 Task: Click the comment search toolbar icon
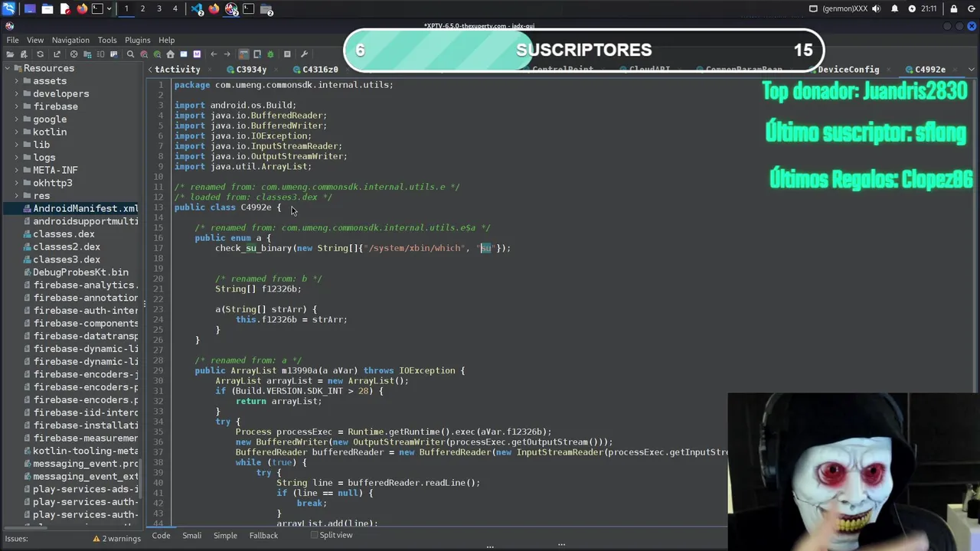click(x=158, y=54)
